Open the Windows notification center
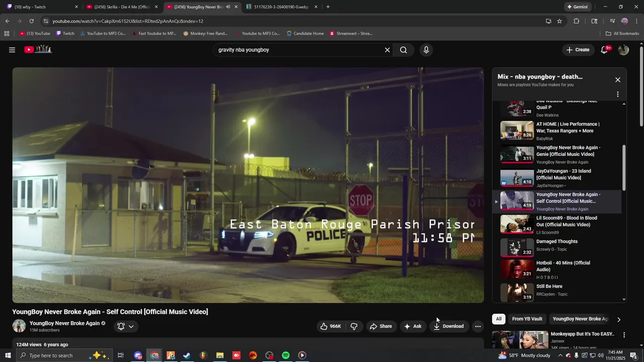The width and height of the screenshot is (644, 362). coord(633,355)
